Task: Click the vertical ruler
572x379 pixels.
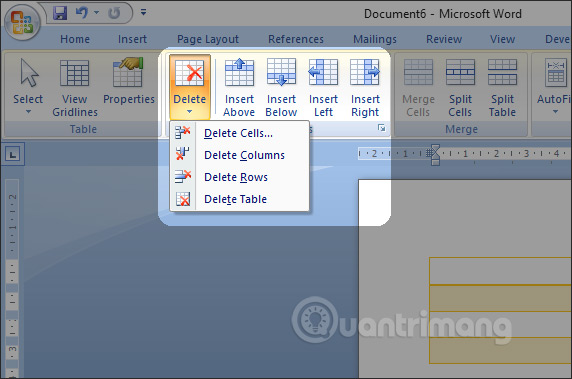Action: click(x=12, y=278)
